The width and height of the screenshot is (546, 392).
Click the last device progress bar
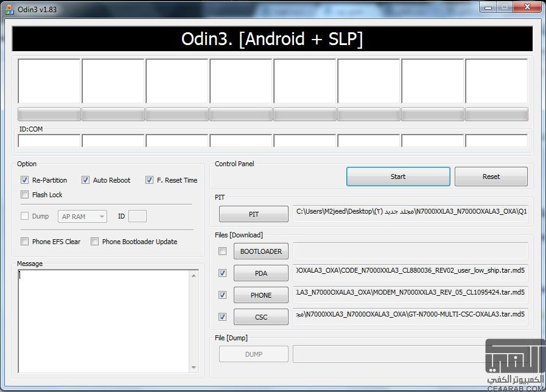coord(497,114)
